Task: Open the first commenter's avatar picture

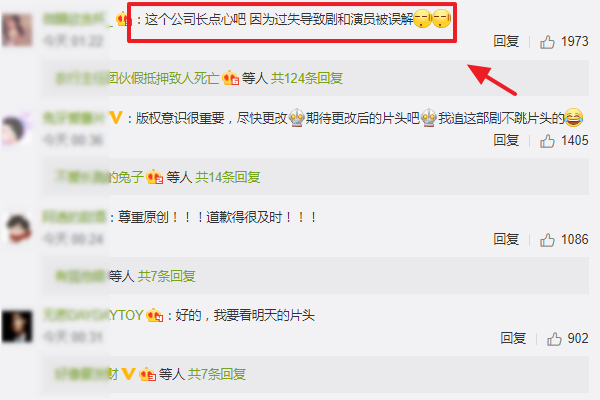Action: click(x=17, y=29)
